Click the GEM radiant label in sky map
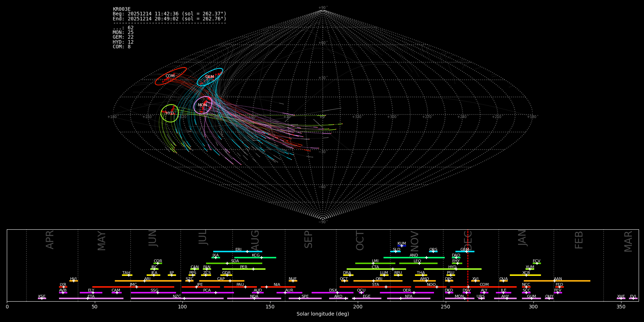Viewport: 644px width, 322px height. (x=210, y=77)
